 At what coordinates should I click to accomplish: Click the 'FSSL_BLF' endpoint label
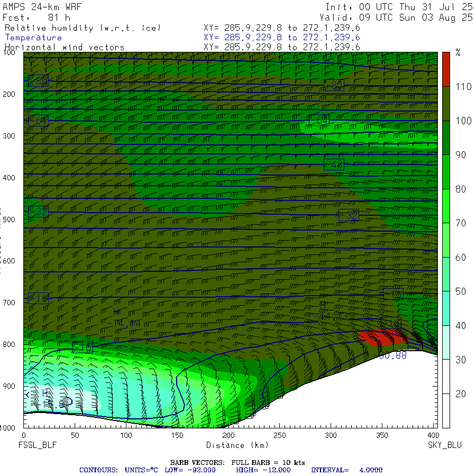click(x=38, y=445)
